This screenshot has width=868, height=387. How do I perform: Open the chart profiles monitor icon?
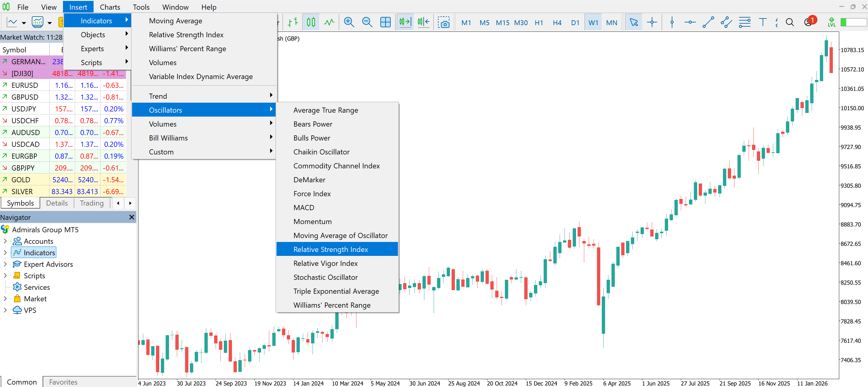pyautogui.click(x=37, y=23)
